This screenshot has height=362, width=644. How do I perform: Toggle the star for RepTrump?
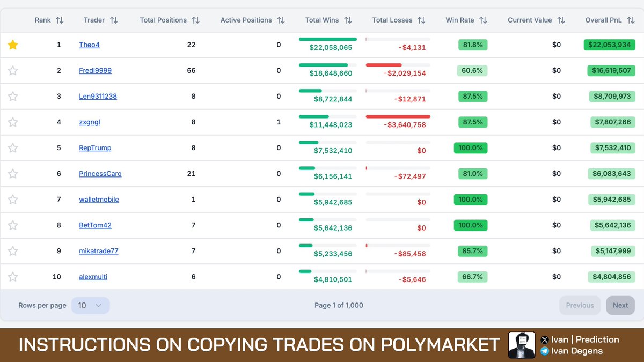tap(13, 148)
